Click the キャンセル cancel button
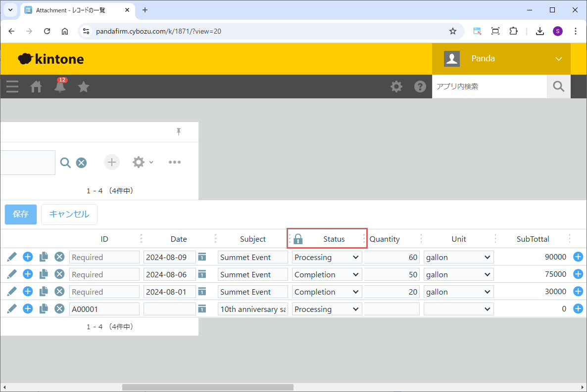Screen dimensions: 587x392 click(x=69, y=215)
